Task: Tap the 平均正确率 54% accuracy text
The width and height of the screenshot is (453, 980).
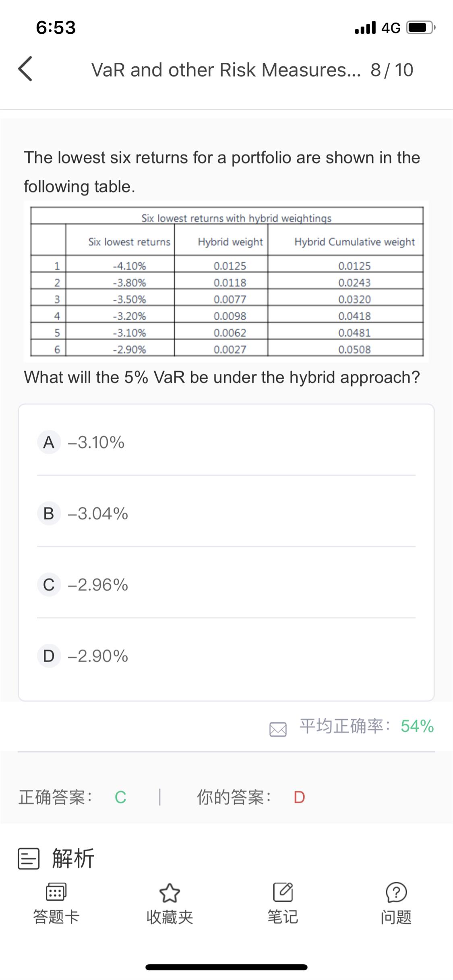Action: click(x=366, y=726)
